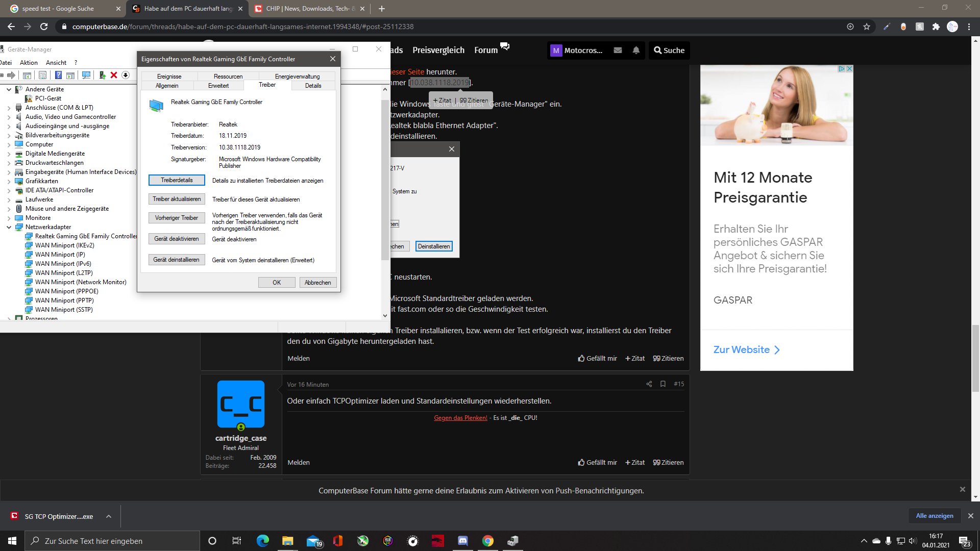
Task: Click the Gerät deinstallieren button
Action: [x=177, y=260]
